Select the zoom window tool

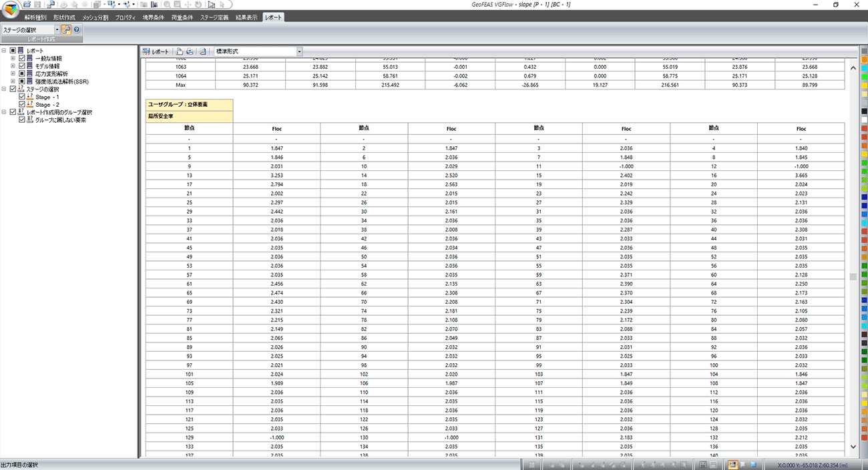click(x=178, y=4)
